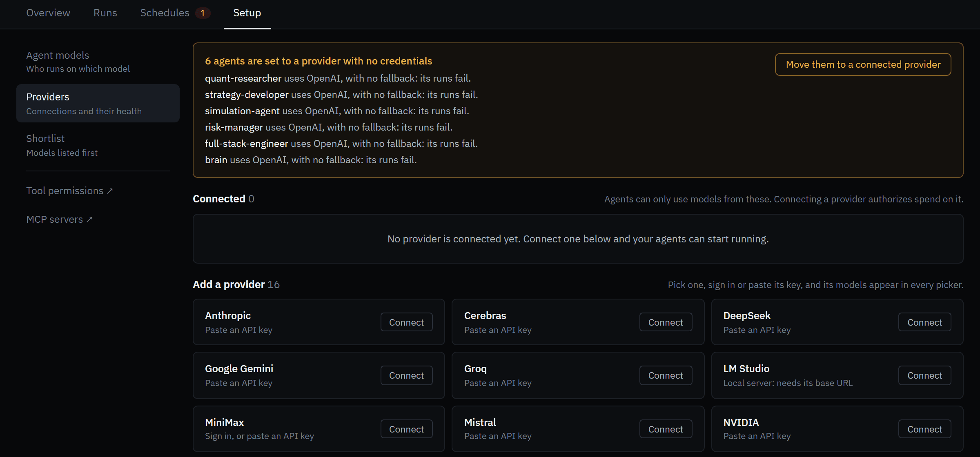Click the Sign in, or paste an API key note
The height and width of the screenshot is (457, 980).
click(x=259, y=436)
